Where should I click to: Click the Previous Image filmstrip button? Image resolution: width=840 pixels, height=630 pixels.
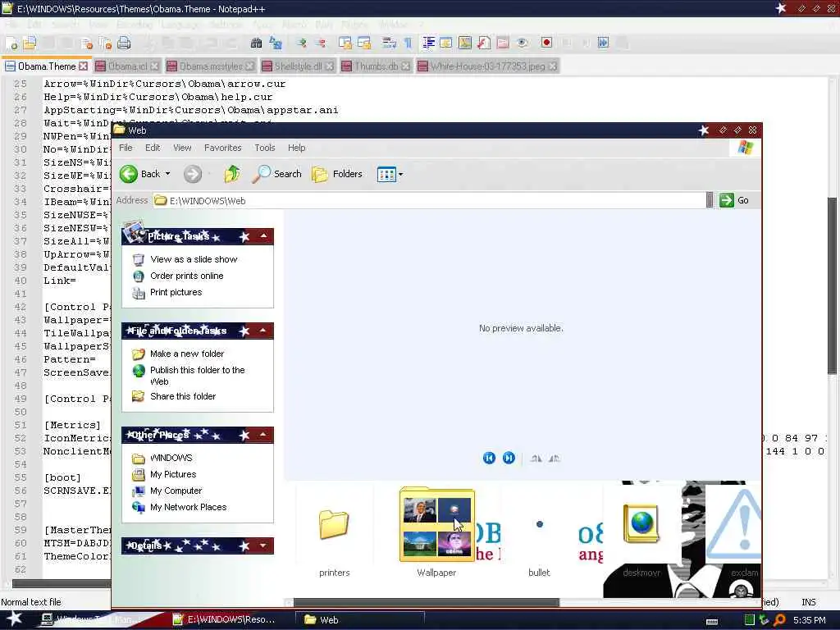pos(489,458)
